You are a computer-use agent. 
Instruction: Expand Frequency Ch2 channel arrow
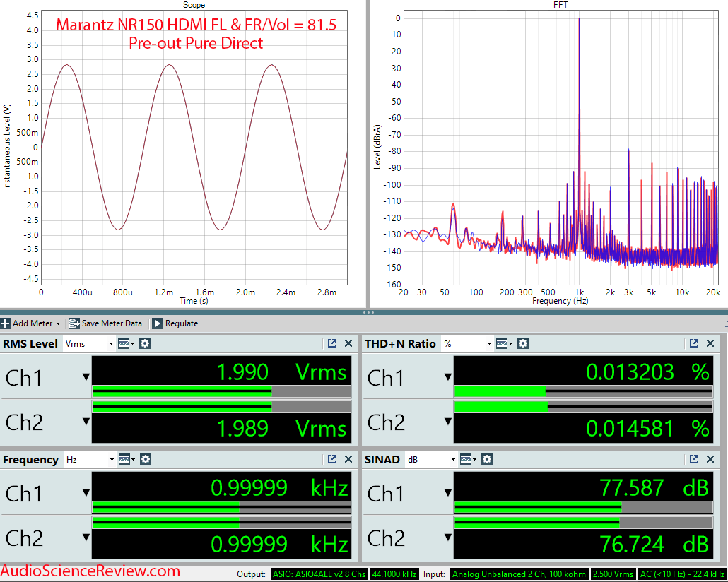(86, 538)
